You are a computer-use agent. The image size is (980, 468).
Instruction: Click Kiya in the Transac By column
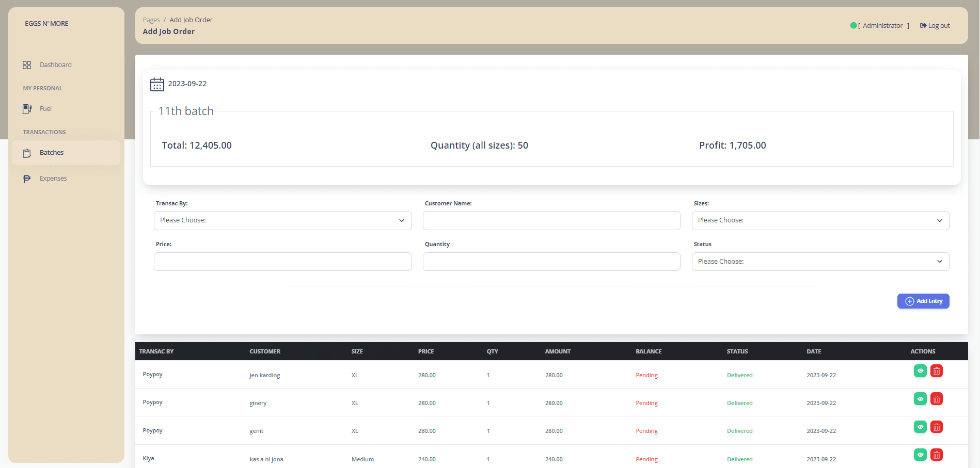[149, 458]
